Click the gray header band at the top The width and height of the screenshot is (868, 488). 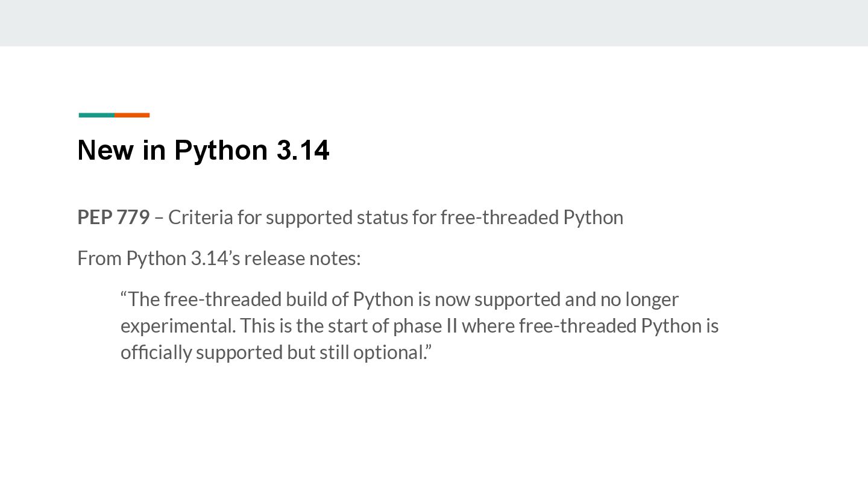coord(434,23)
